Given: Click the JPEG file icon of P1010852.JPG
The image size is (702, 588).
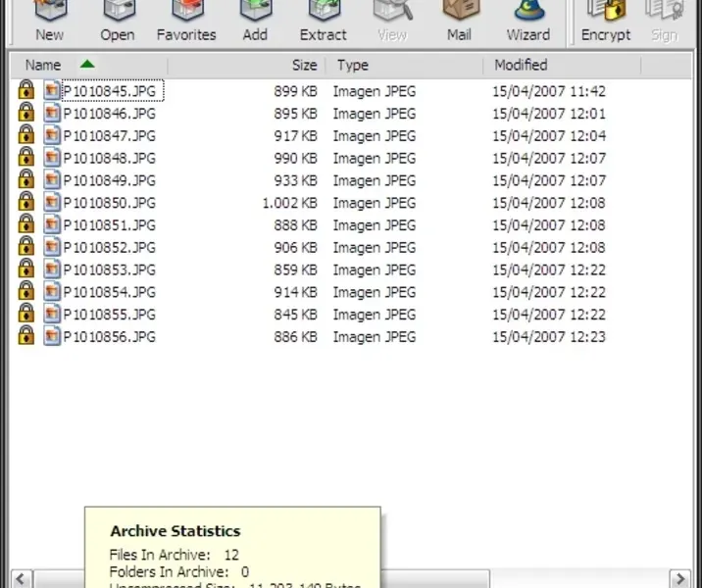Looking at the screenshot, I should click(x=52, y=247).
